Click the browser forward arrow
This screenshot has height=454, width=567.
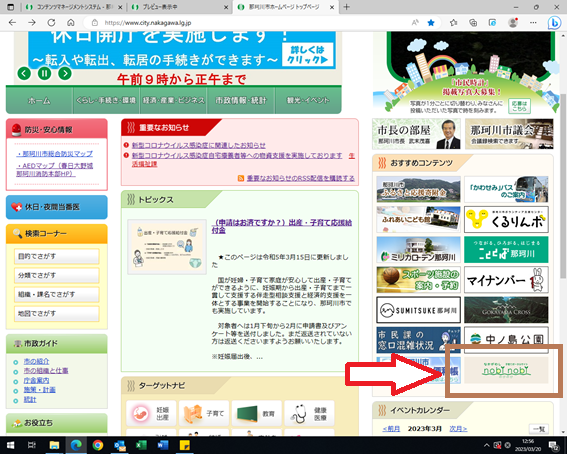coord(32,23)
